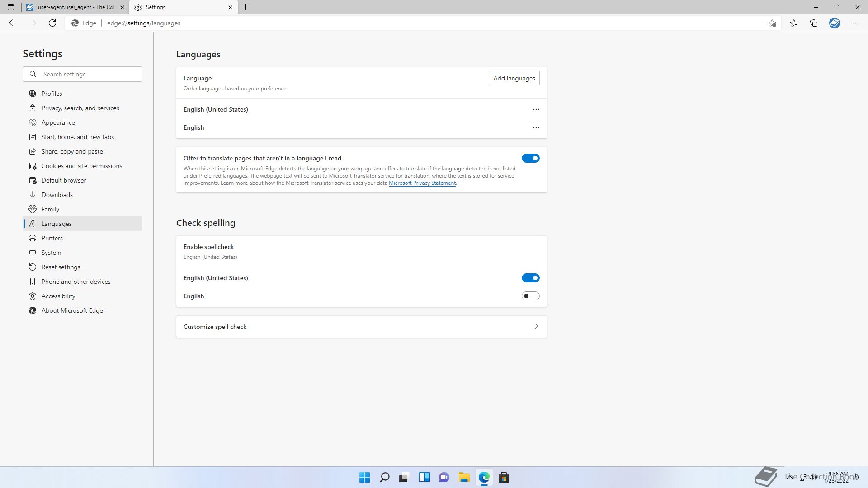This screenshot has height=488, width=868.
Task: Select Languages in the sidebar
Action: [82, 224]
